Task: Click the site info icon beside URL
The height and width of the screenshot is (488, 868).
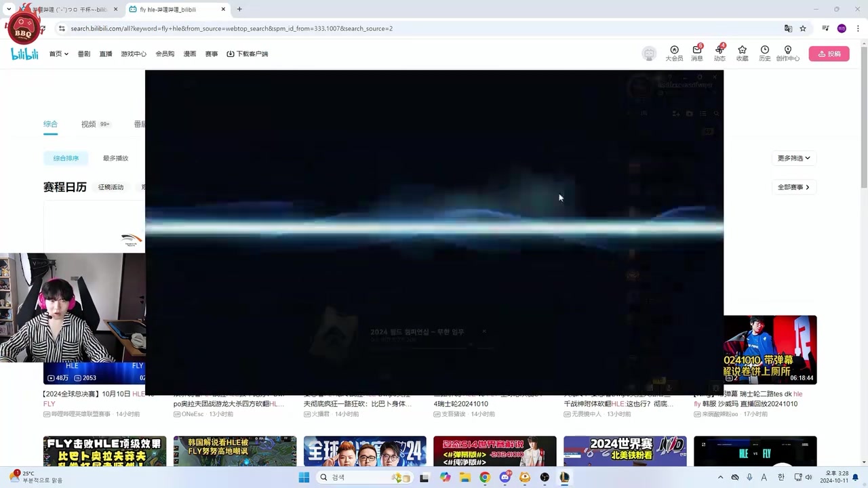Action: [x=62, y=28]
